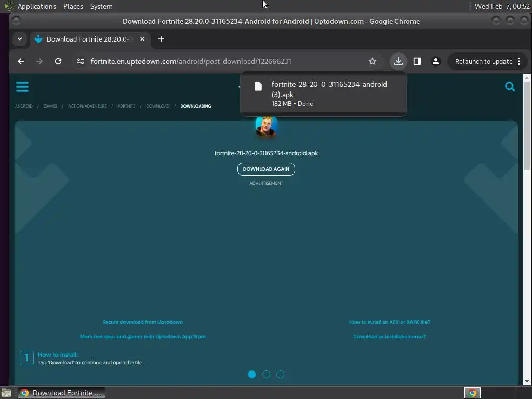532x399 pixels.
Task: Bookmark this page with the star icon
Action: (372, 61)
